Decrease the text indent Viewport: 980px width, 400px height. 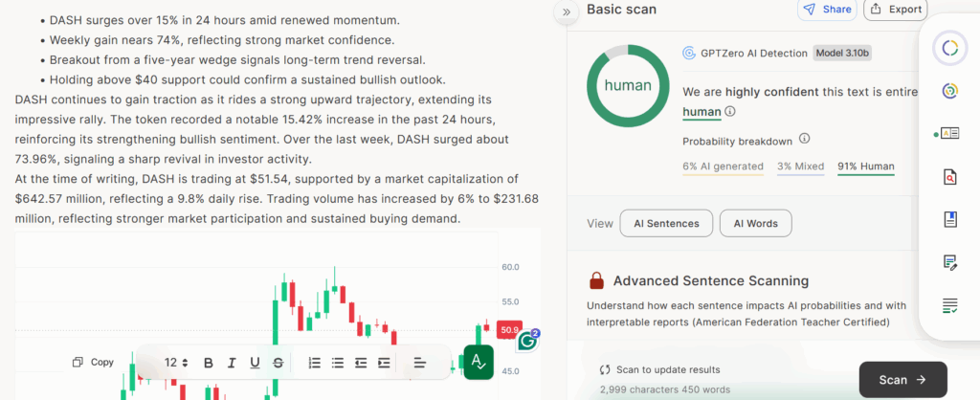[x=361, y=363]
